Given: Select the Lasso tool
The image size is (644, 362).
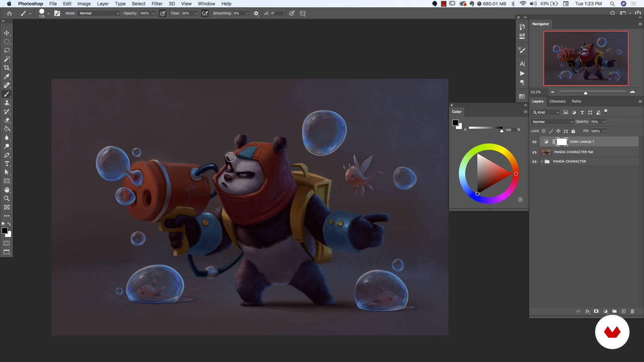Looking at the screenshot, I should click(7, 50).
